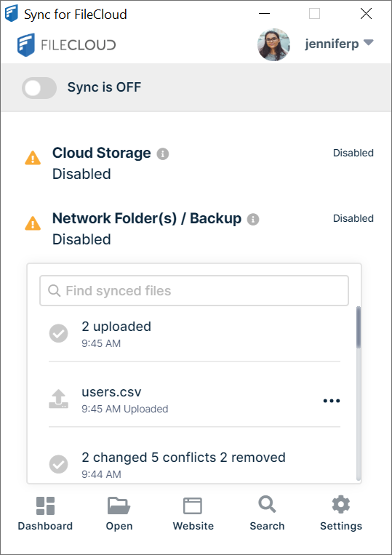Open the Dashboard tab
This screenshot has height=555, width=392.
[45, 514]
